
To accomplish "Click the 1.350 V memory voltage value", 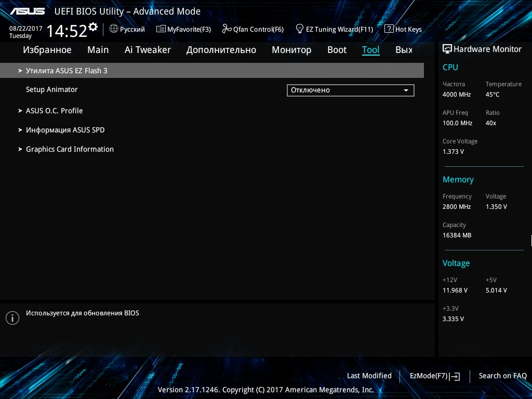I will point(496,207).
